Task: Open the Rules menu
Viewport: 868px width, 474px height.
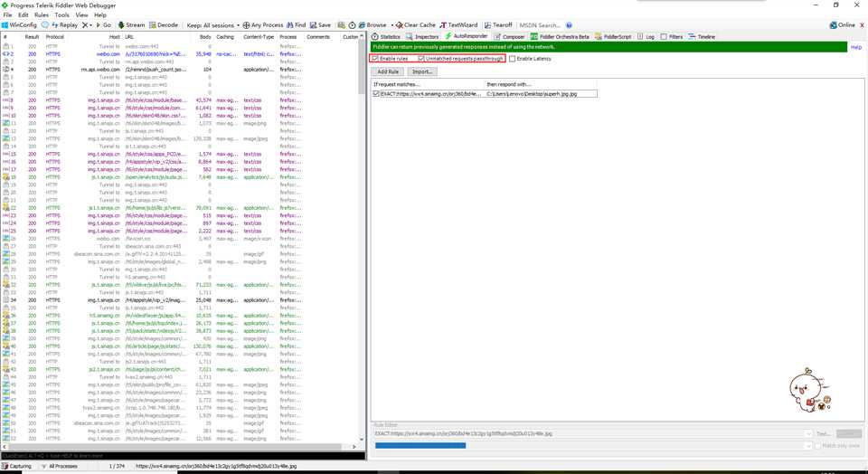Action: 42,15
